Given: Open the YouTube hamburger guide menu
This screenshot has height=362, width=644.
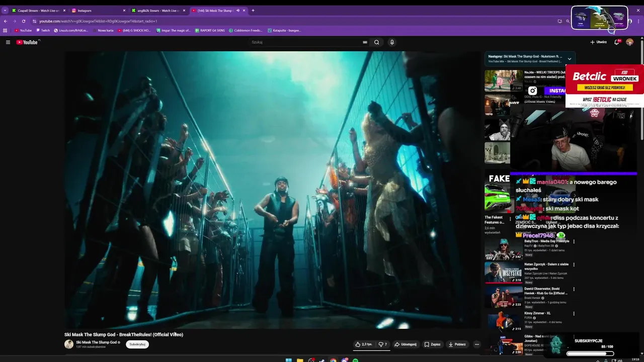Looking at the screenshot, I should click(x=8, y=42).
